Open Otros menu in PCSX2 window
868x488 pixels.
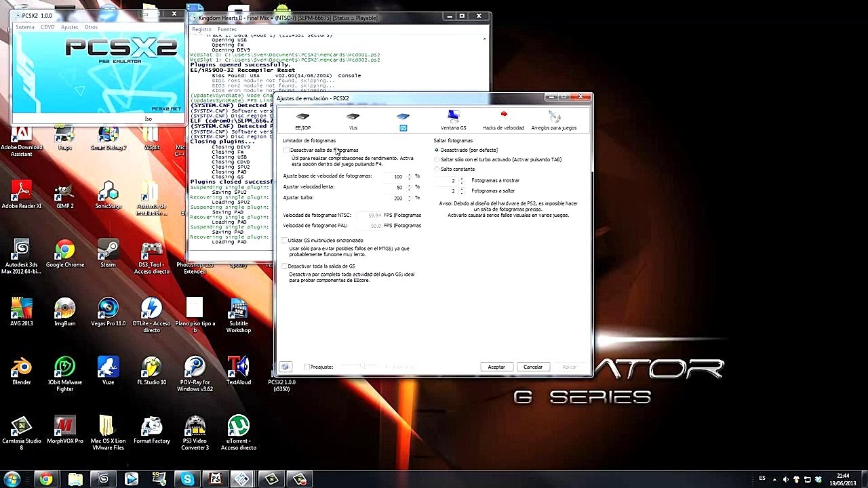tap(91, 27)
